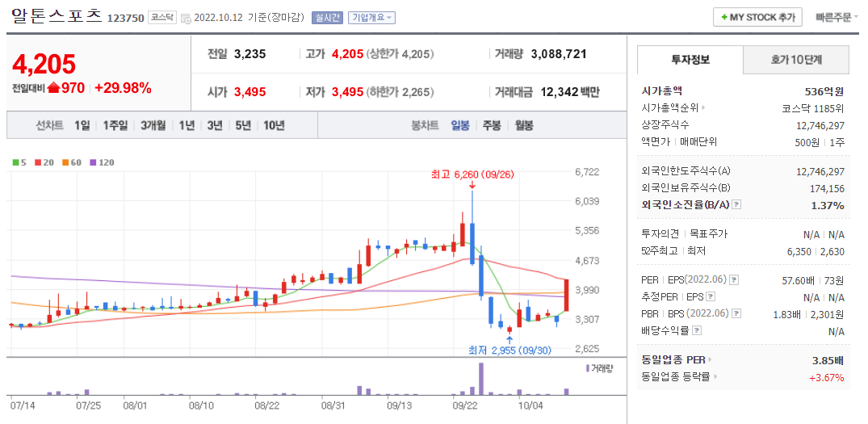Click the 최저 2,955 (09/30) chart marker

point(509,350)
